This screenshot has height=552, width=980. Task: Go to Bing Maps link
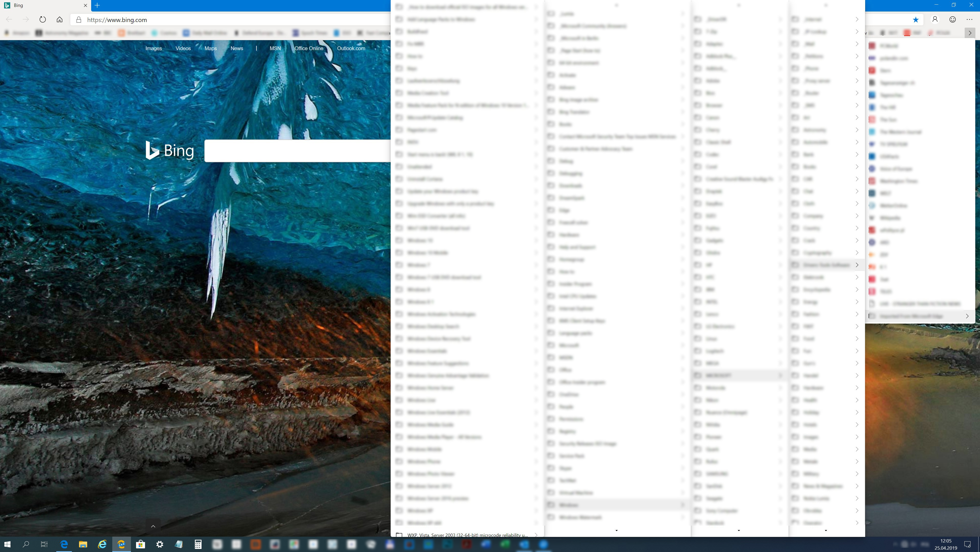click(210, 48)
